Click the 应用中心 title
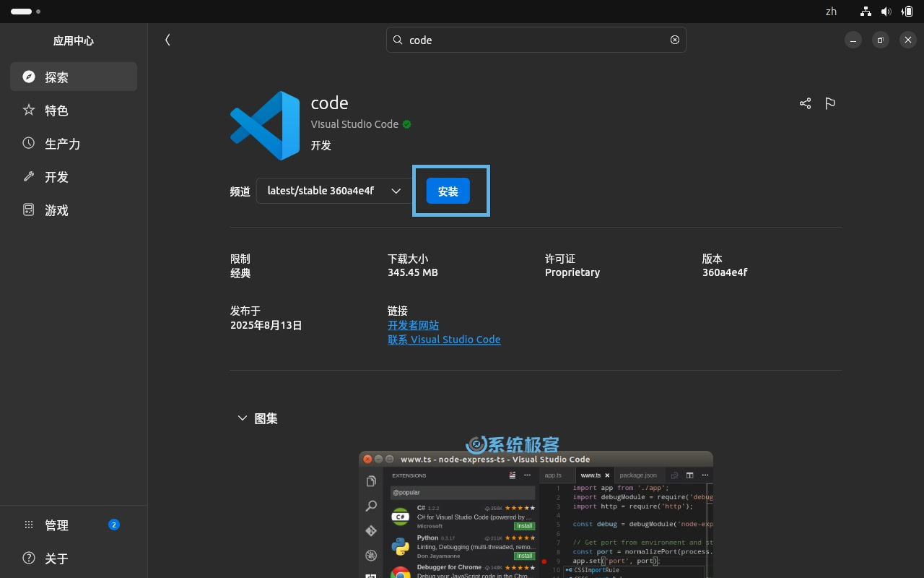The width and height of the screenshot is (924, 578). 74,40
